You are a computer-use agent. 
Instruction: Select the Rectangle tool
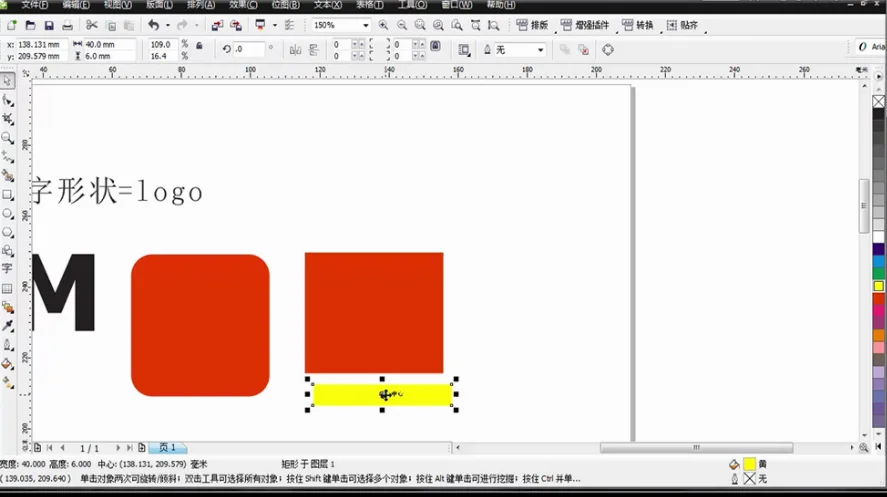7,195
